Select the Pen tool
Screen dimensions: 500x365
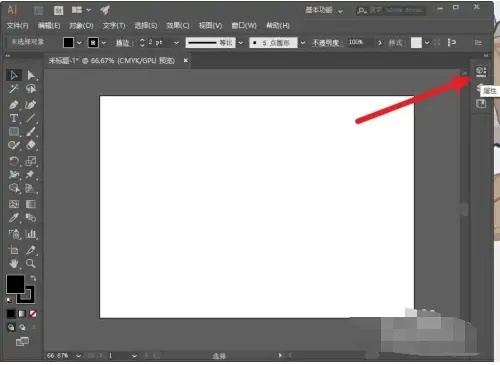(14, 105)
